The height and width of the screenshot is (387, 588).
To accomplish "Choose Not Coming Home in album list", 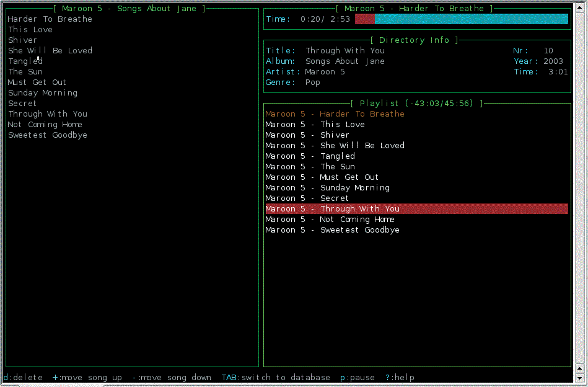I will pos(45,124).
